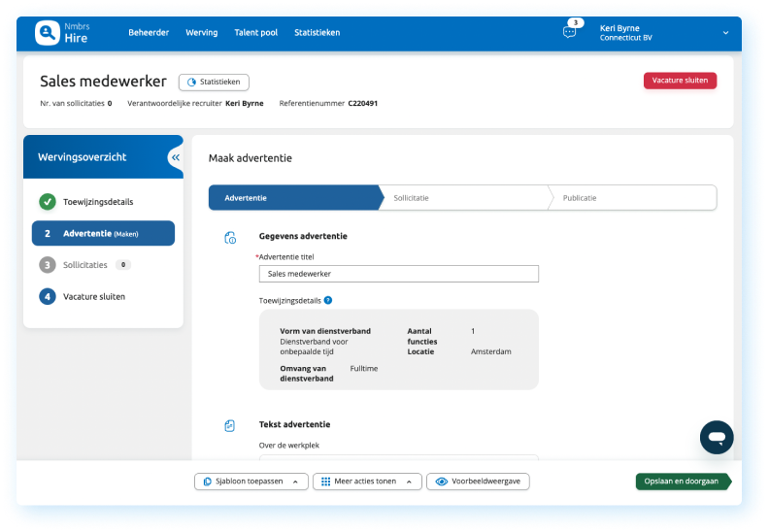Go to Talent pool
Image resolution: width=769 pixels, height=532 pixels.
click(256, 32)
